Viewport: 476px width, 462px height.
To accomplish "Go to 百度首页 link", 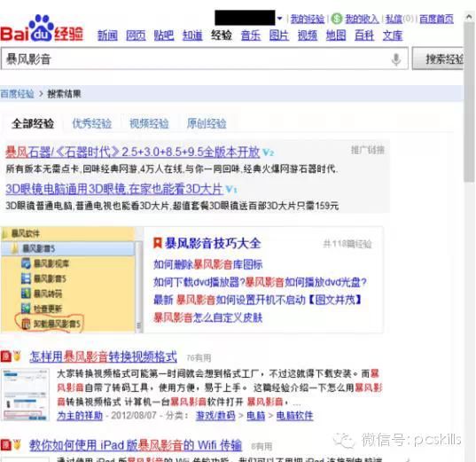I will (436, 19).
